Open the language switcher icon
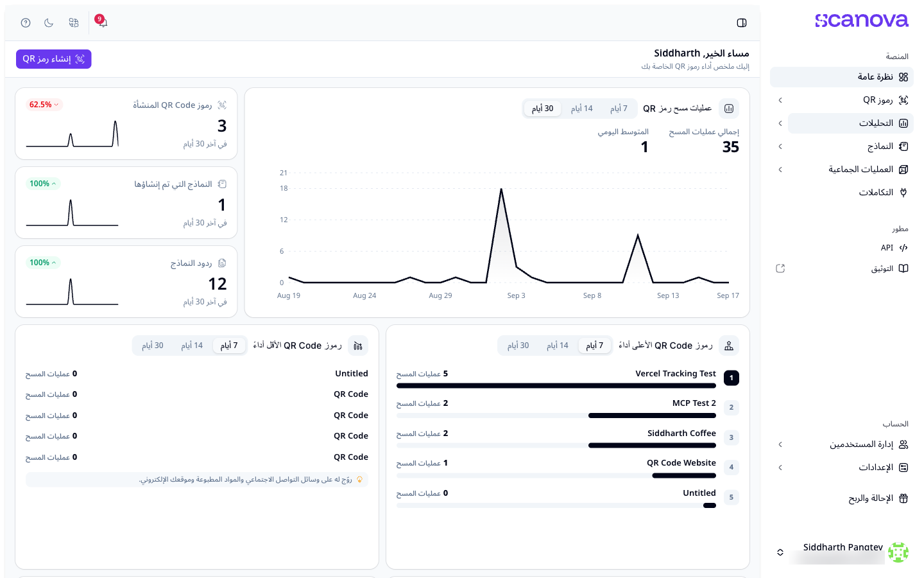The height and width of the screenshot is (578, 924). (x=74, y=23)
